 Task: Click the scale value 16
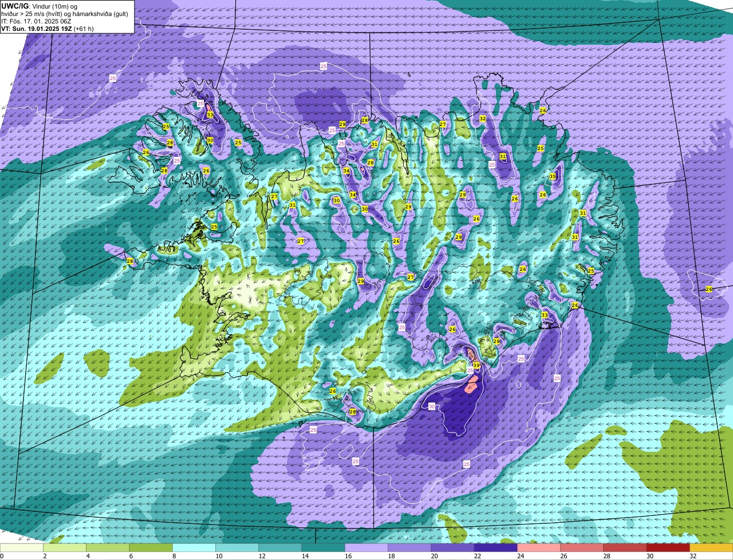tap(348, 556)
